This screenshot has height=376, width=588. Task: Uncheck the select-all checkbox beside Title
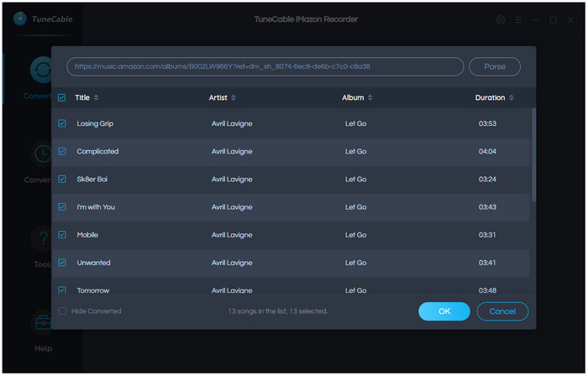(x=62, y=97)
